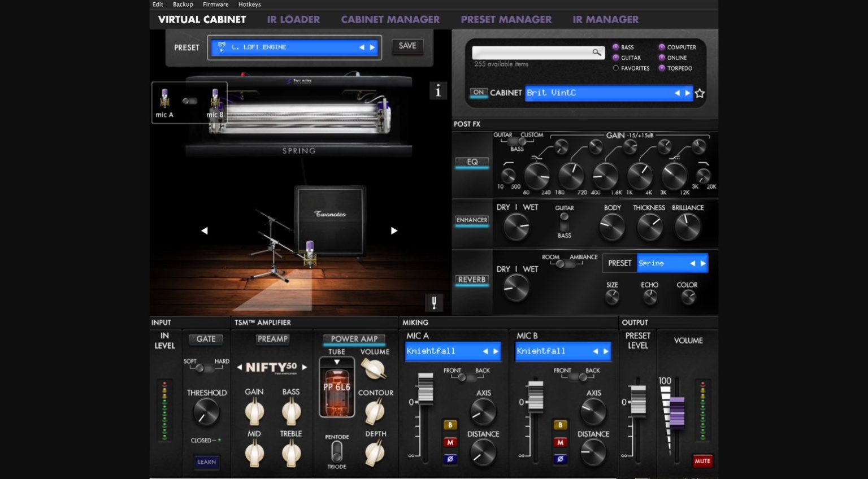Step to the next cabinet with the arrow
Screen dimensions: 868x479
pyautogui.click(x=688, y=93)
